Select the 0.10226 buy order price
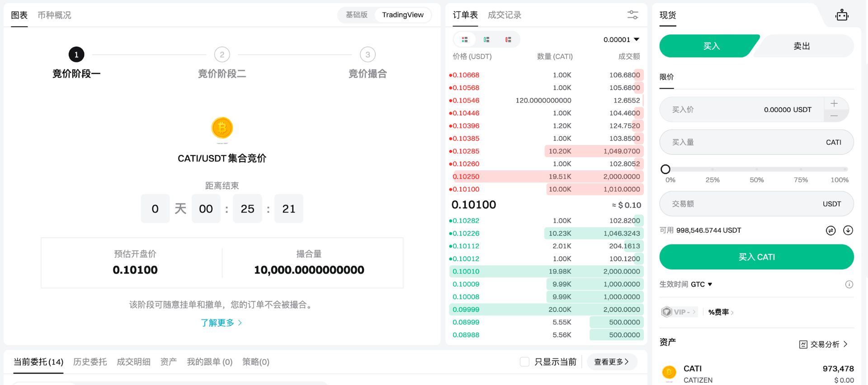Viewport: 868px width, 385px height. 466,233
